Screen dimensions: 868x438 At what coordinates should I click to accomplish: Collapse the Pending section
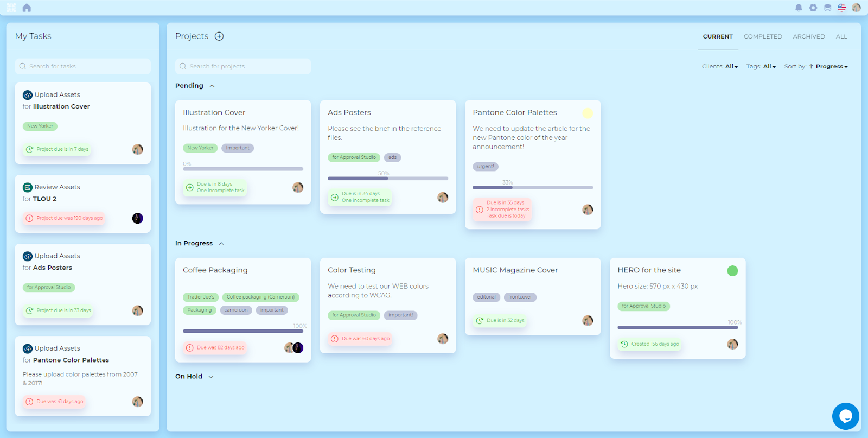(x=212, y=86)
